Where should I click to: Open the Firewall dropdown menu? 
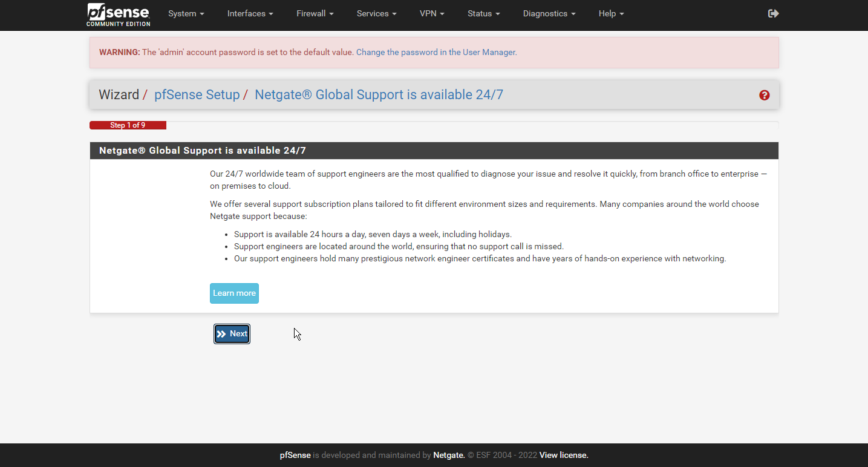pyautogui.click(x=315, y=13)
